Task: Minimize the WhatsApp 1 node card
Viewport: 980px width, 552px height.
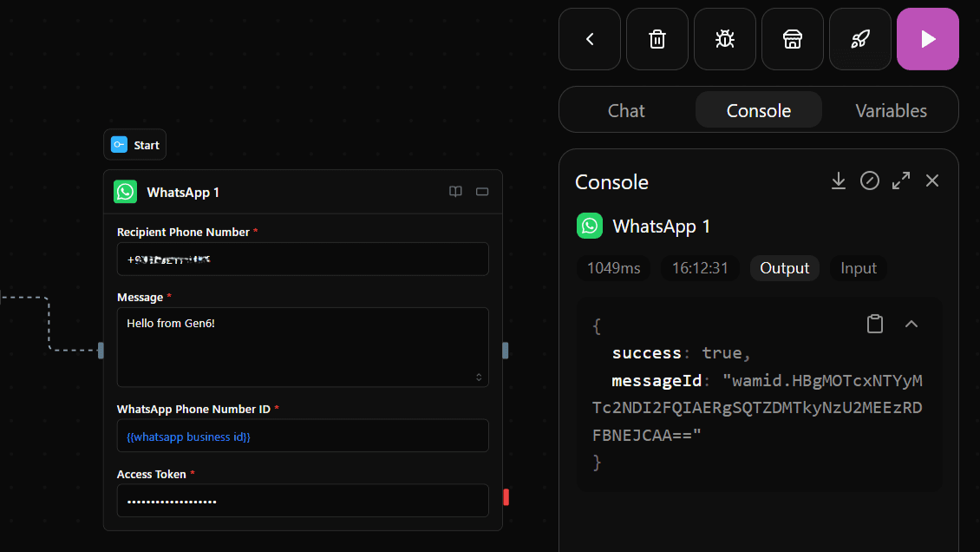Action: coord(482,192)
